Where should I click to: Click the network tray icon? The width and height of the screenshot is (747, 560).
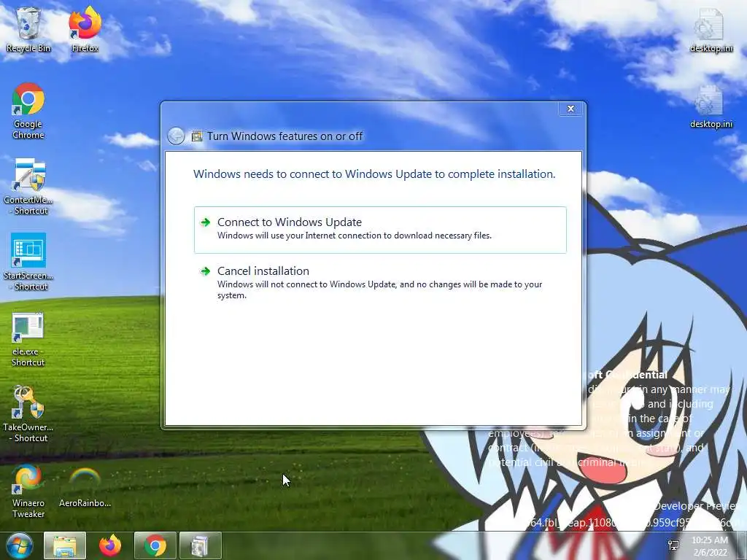[x=673, y=545]
